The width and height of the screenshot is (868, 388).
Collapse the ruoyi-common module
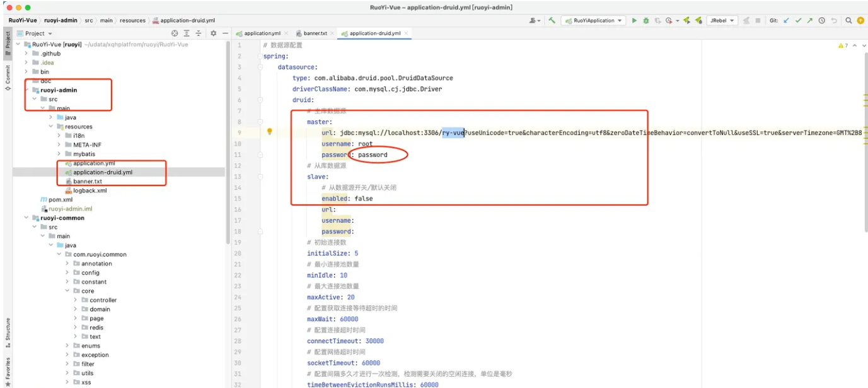(x=26, y=218)
